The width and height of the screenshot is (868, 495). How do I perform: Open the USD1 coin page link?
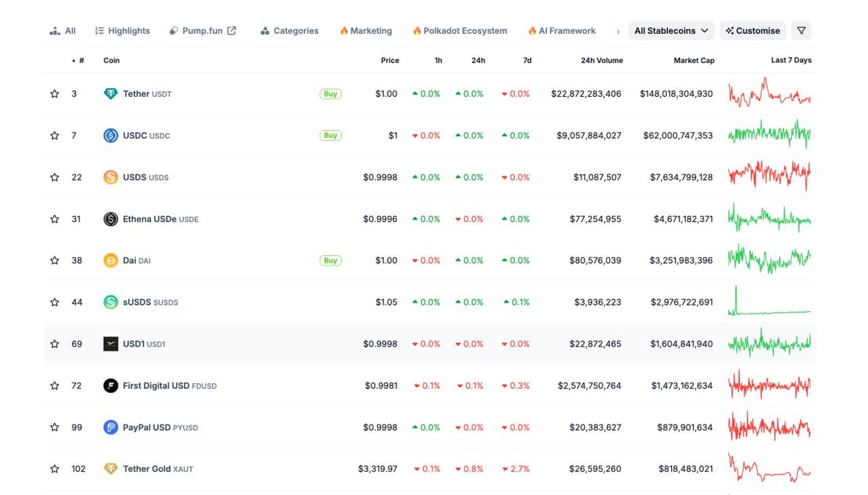tap(144, 344)
